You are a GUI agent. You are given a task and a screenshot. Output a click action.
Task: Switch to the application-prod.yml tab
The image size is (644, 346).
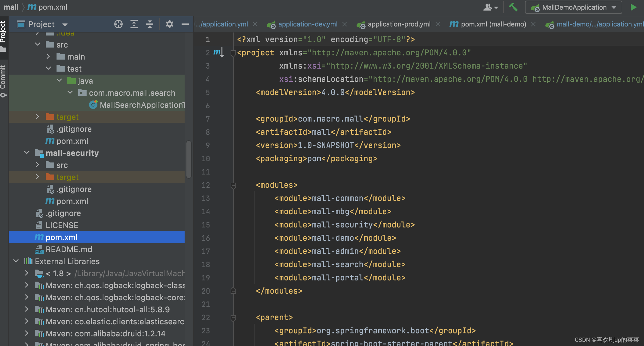click(399, 24)
